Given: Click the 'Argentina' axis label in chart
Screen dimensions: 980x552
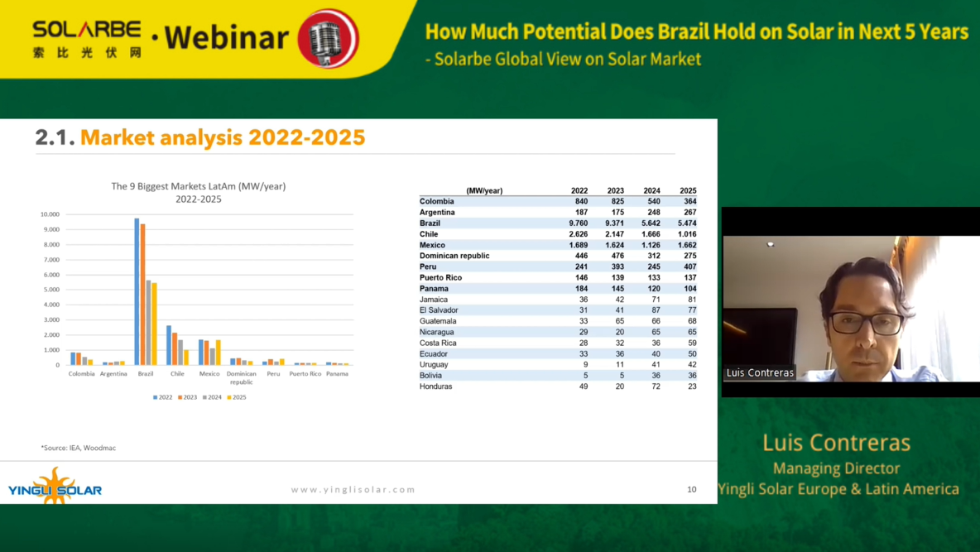Looking at the screenshot, I should click(x=113, y=374).
